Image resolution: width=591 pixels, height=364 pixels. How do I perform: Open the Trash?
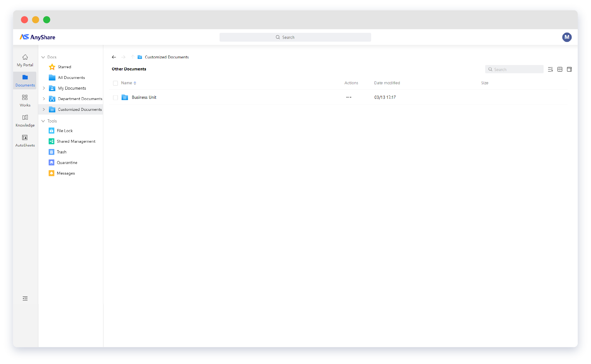[x=61, y=152]
